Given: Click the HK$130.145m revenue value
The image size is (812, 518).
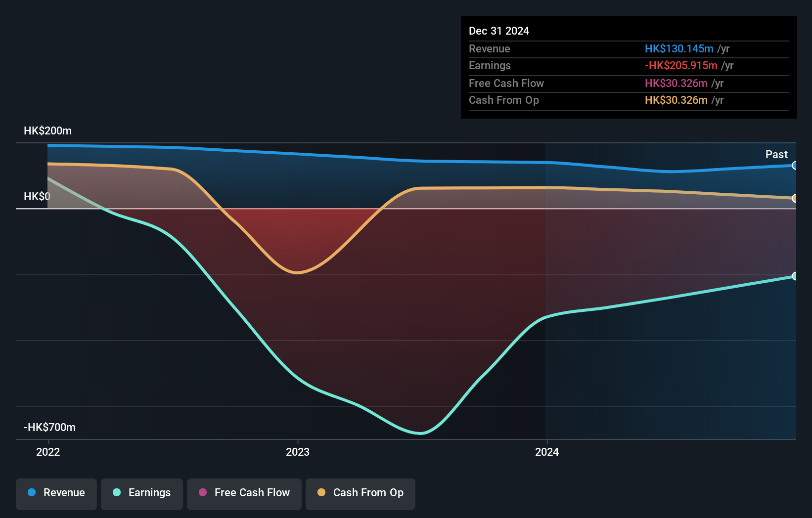Looking at the screenshot, I should [679, 48].
